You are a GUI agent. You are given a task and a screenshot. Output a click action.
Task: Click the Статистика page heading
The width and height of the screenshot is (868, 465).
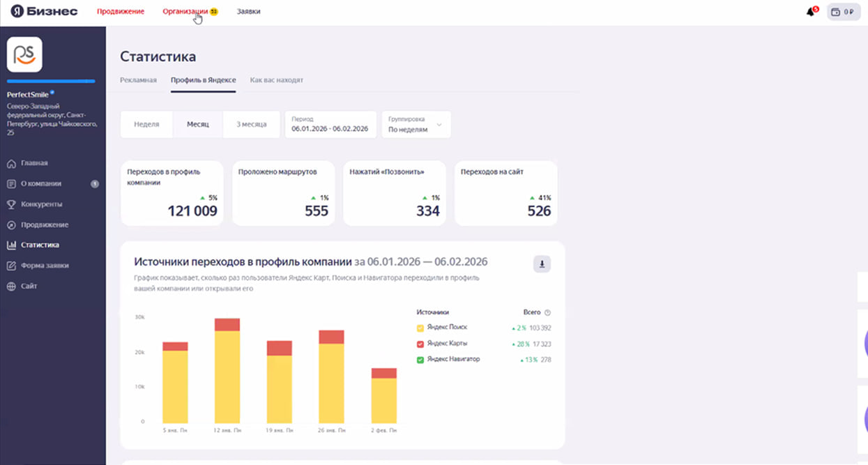pos(158,56)
